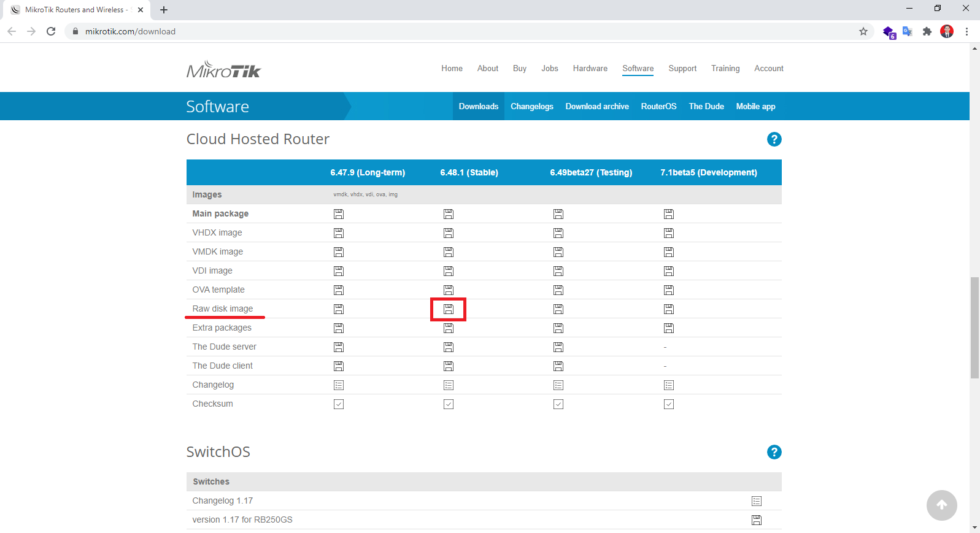The width and height of the screenshot is (980, 533).
Task: Download VMDK image for 6.49beta27 Testing
Action: 558,252
